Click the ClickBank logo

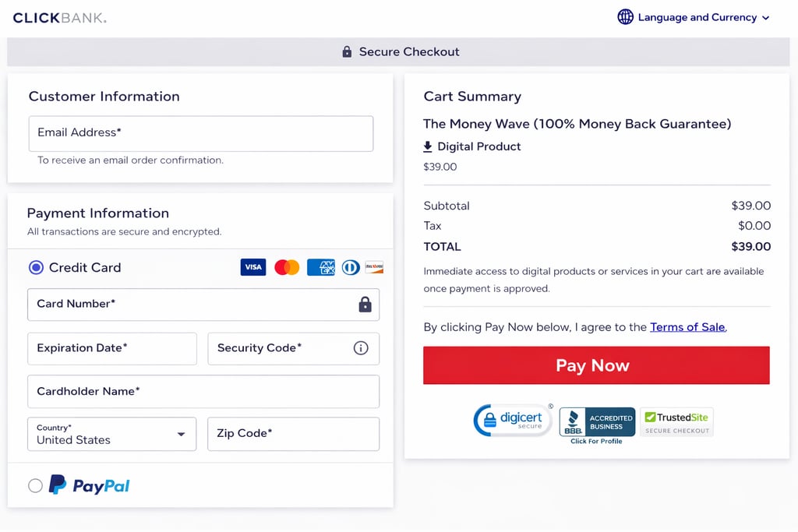coord(59,17)
